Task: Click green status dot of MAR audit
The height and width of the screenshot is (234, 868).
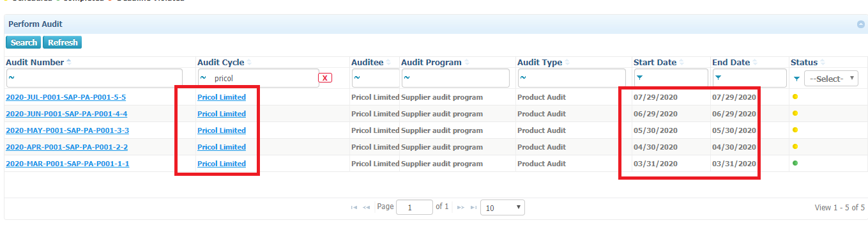Action: coord(795,163)
